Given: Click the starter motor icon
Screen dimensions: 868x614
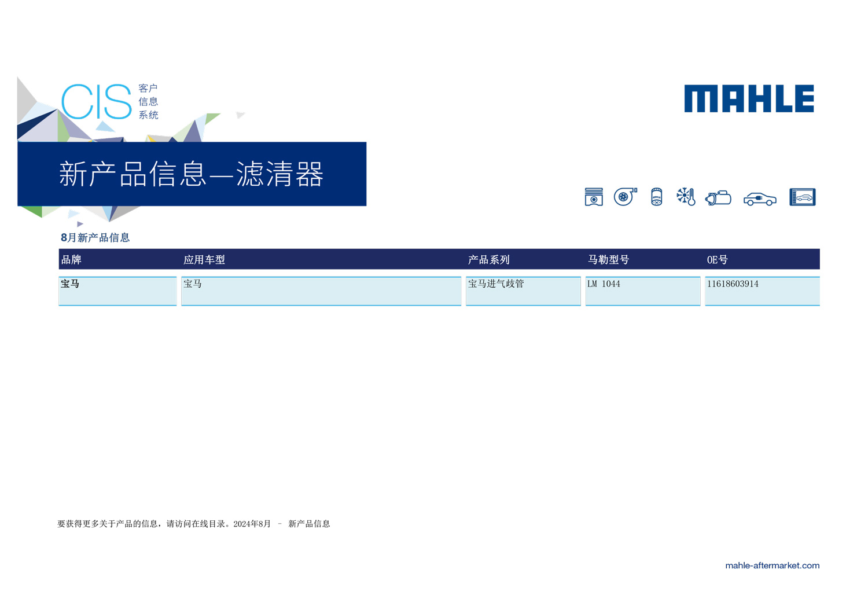Looking at the screenshot, I should [718, 198].
